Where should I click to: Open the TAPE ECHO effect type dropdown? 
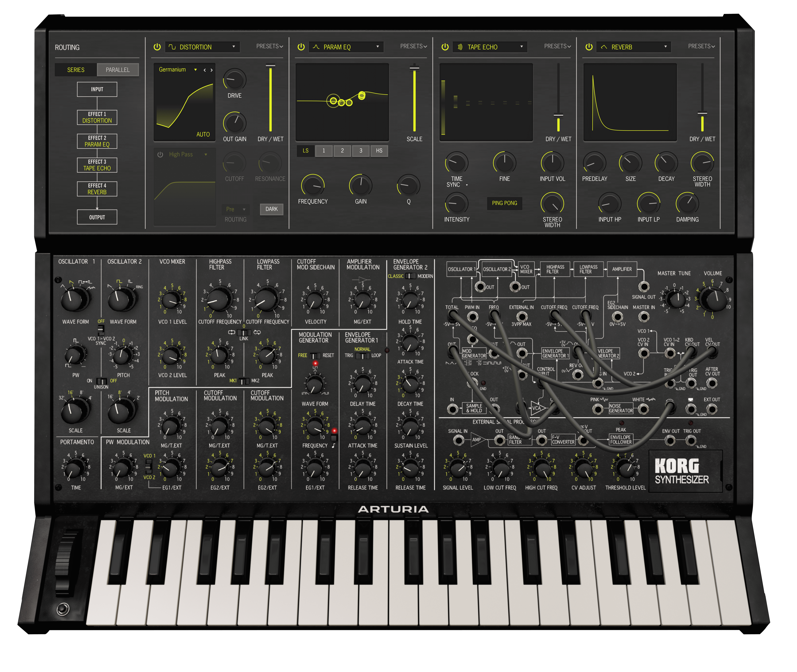tap(490, 47)
